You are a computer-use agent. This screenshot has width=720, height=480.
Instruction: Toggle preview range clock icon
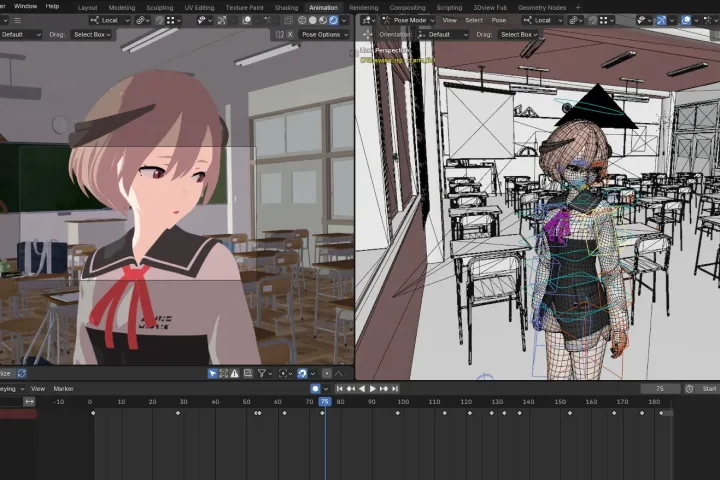pyautogui.click(x=689, y=389)
